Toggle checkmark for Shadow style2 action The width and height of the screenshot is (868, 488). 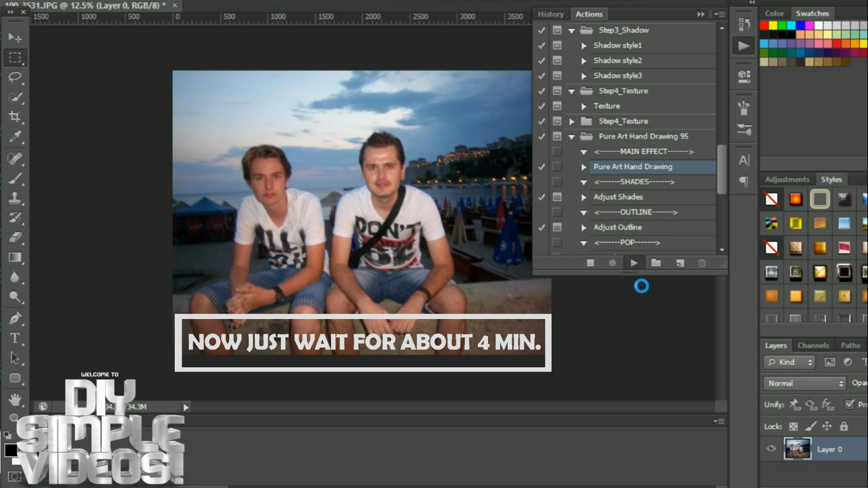point(541,60)
